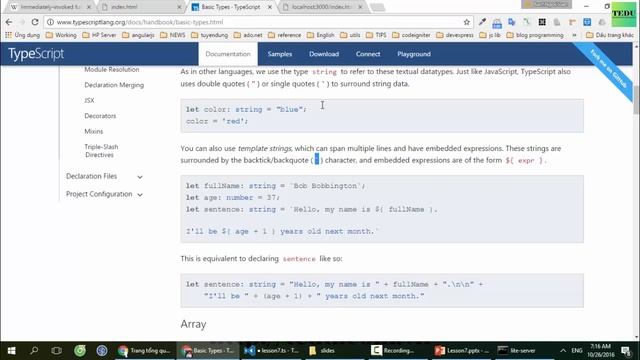Open the NEWS bookmarks folder
This screenshot has height=360, width=640.
173,35
